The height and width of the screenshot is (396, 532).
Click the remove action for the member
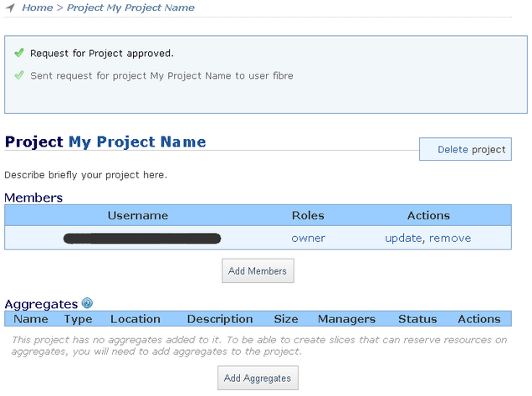point(450,238)
